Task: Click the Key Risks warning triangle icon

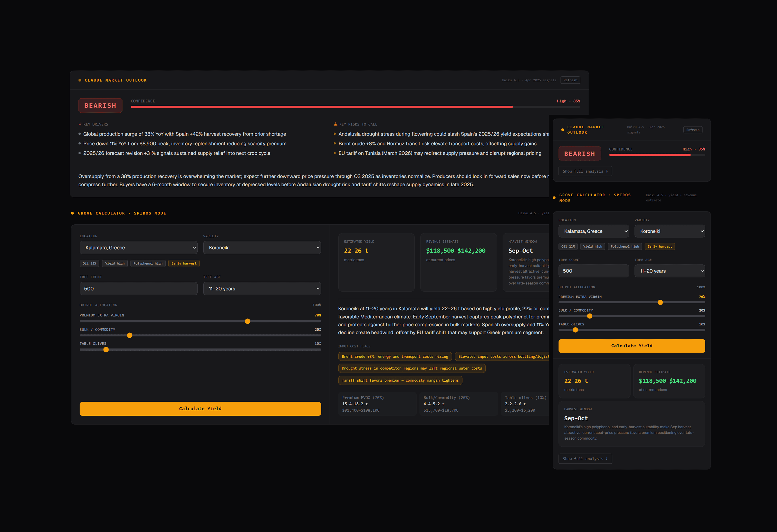Action: (x=335, y=124)
